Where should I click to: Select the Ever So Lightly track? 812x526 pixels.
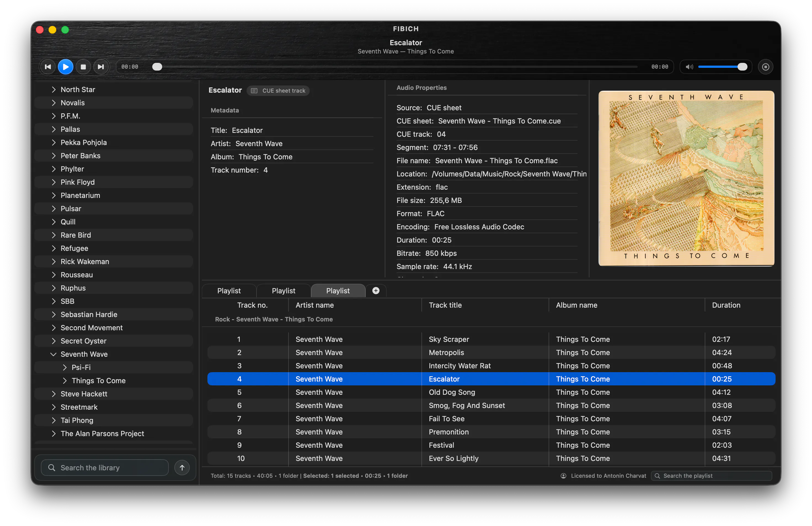tap(491, 458)
